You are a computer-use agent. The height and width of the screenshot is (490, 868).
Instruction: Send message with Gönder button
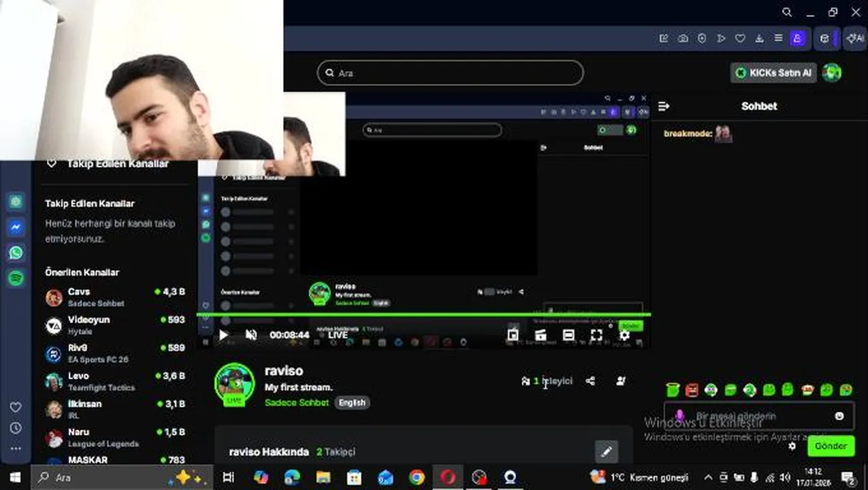[831, 446]
